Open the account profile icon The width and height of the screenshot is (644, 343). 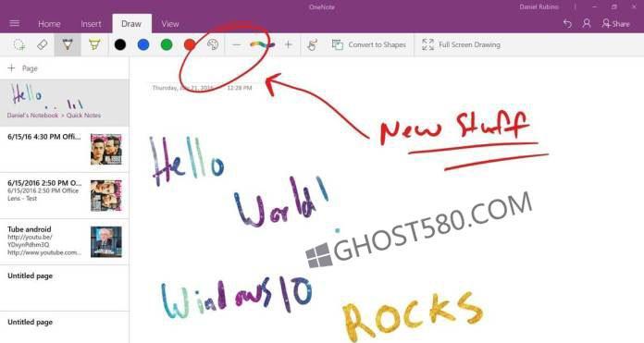pos(587,23)
